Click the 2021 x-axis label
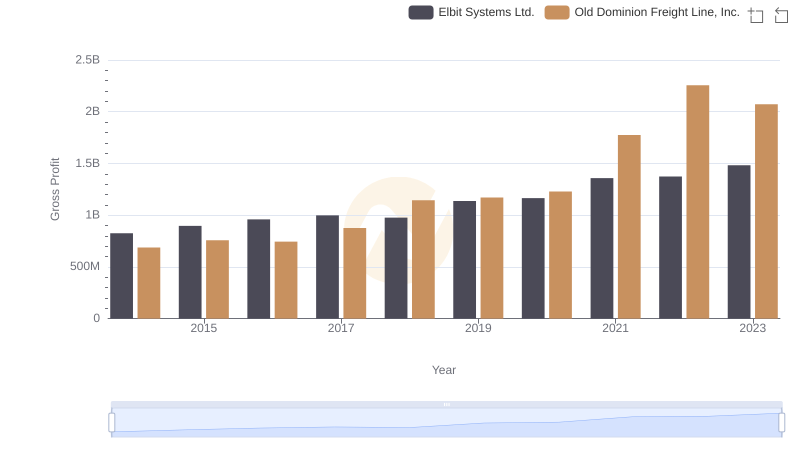The image size is (800, 461). click(x=615, y=328)
